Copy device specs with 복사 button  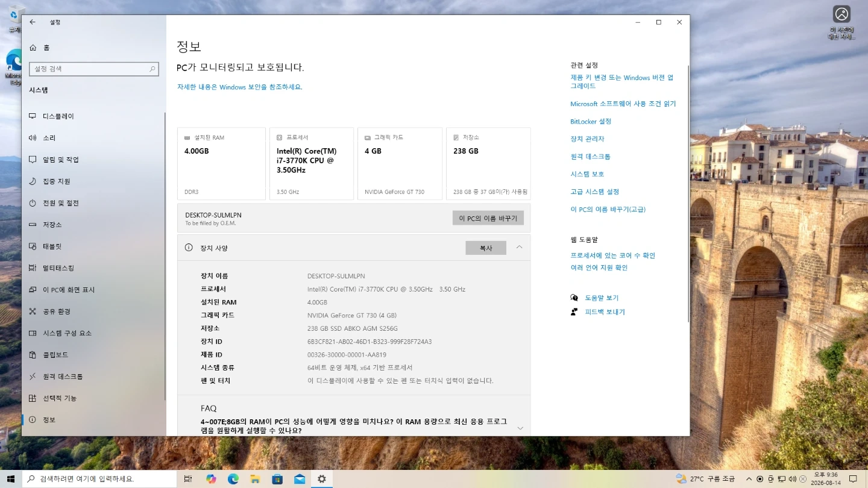[486, 248]
